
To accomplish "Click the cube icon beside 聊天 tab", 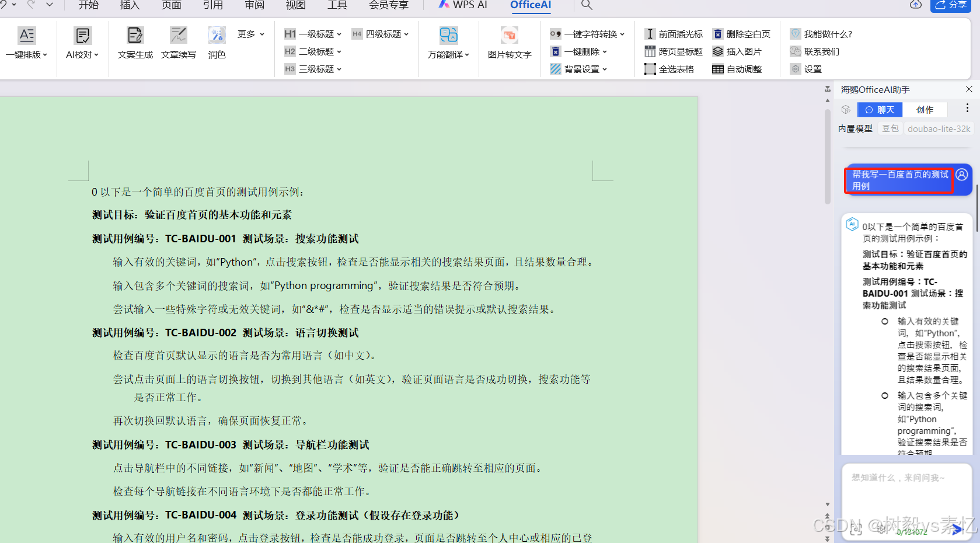I will (x=846, y=110).
